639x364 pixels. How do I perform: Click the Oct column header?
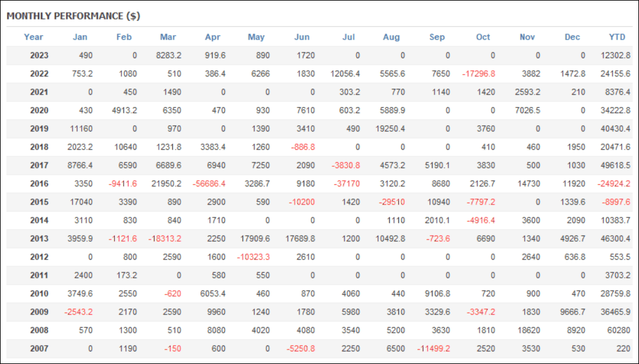tap(483, 37)
